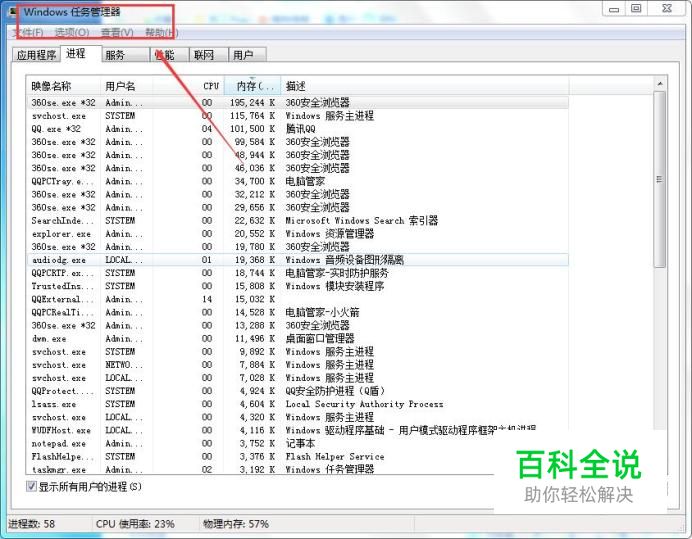The height and width of the screenshot is (539, 692).
Task: Open the 选项(O) menu
Action: [x=72, y=33]
